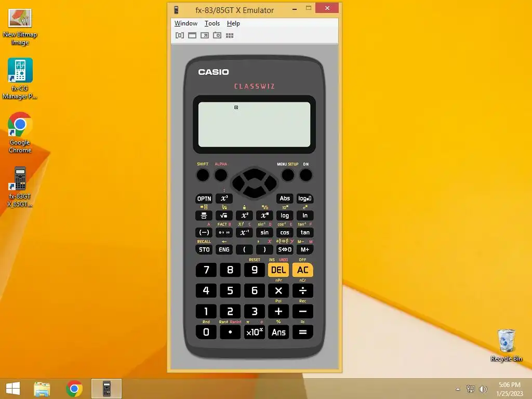Tap the Abs key
The image size is (532, 399).
[285, 198]
